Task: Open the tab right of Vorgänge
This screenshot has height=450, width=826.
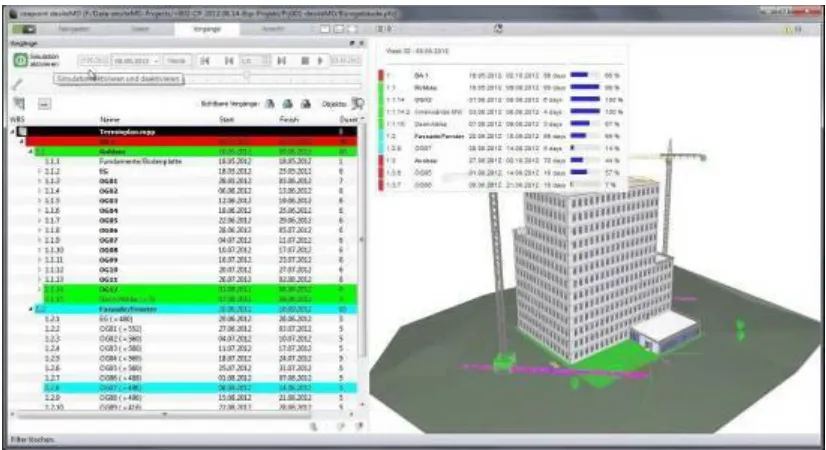Action: [273, 29]
